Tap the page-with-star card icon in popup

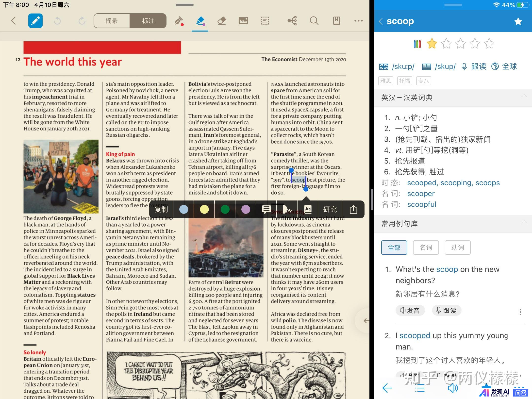[287, 209]
